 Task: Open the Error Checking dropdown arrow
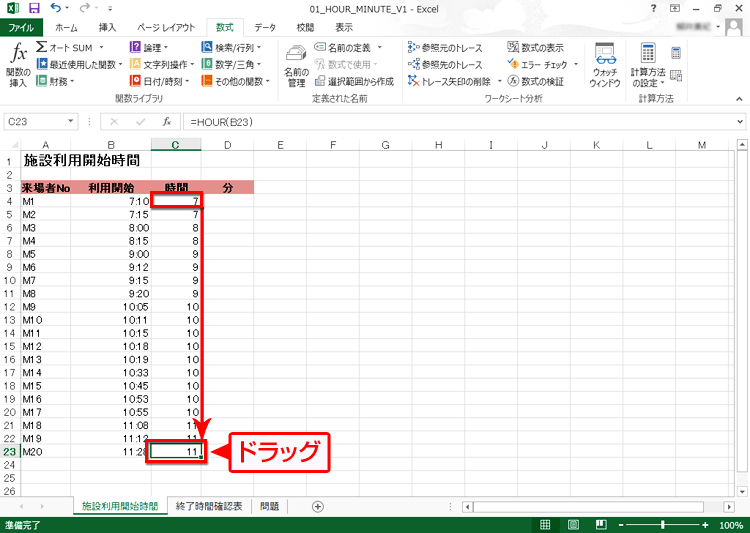[576, 64]
